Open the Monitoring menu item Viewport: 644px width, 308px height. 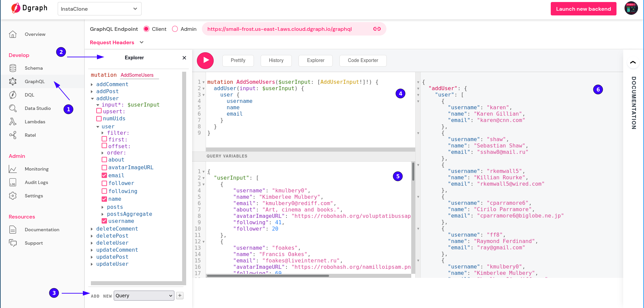pos(37,169)
